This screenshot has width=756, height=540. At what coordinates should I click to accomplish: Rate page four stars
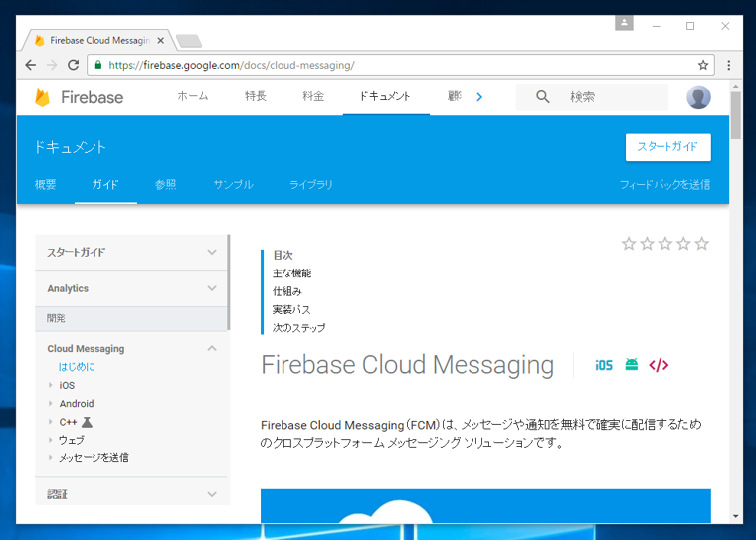click(x=683, y=244)
